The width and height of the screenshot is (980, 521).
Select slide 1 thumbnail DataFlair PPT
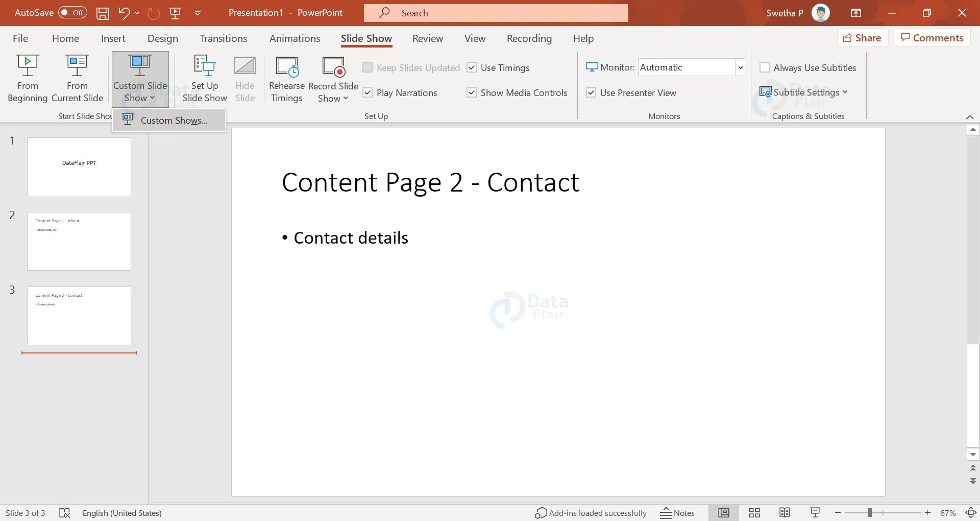coord(79,167)
